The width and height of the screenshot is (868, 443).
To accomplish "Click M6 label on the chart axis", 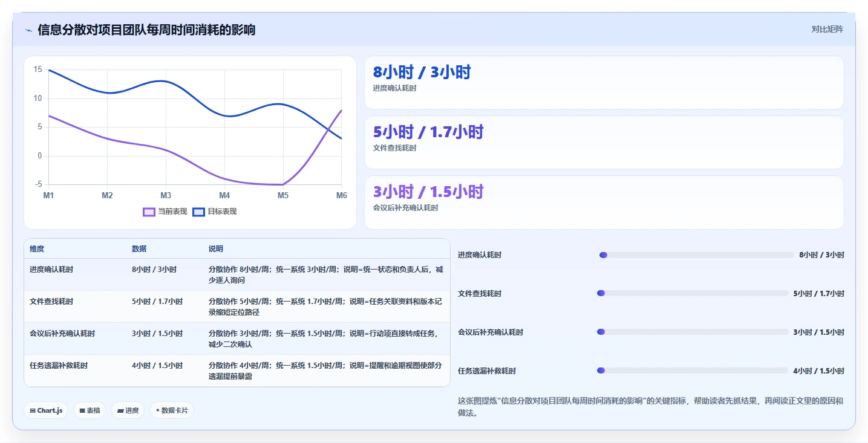I will pos(342,196).
